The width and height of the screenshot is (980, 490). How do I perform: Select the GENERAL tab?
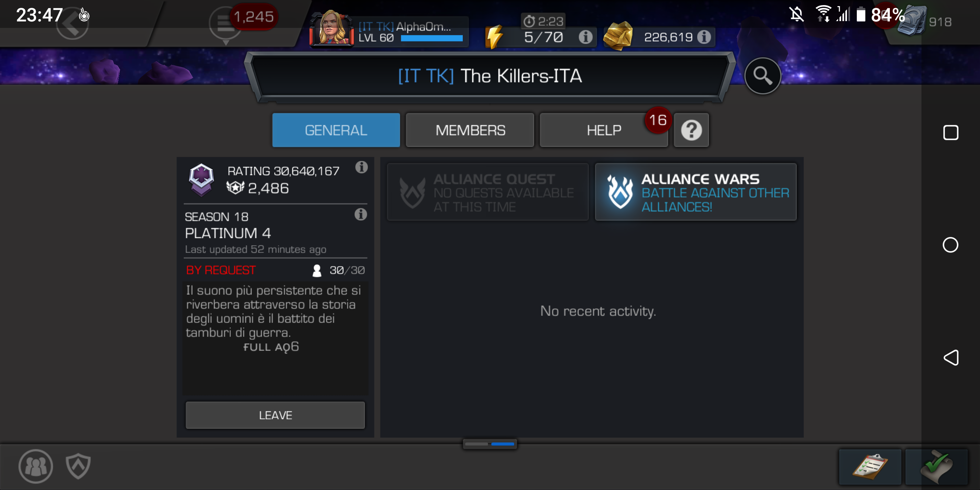pos(336,130)
